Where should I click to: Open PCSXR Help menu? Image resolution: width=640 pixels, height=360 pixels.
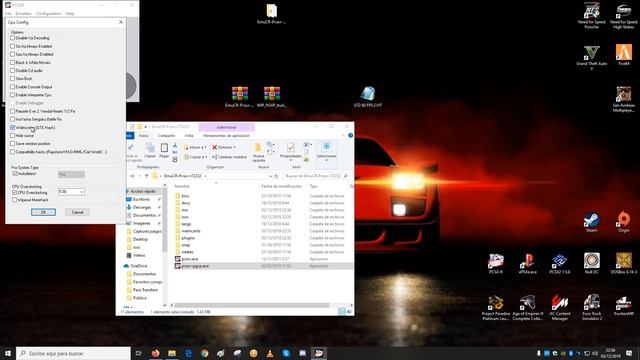click(x=70, y=13)
